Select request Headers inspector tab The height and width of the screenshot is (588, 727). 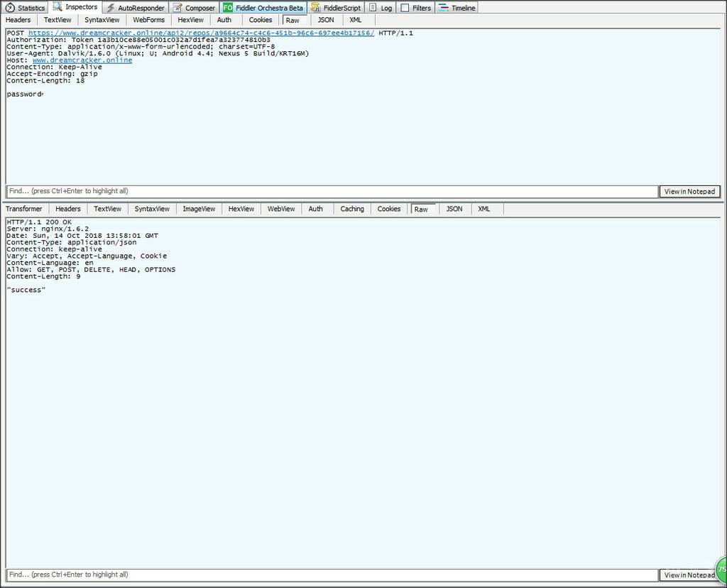click(x=18, y=20)
